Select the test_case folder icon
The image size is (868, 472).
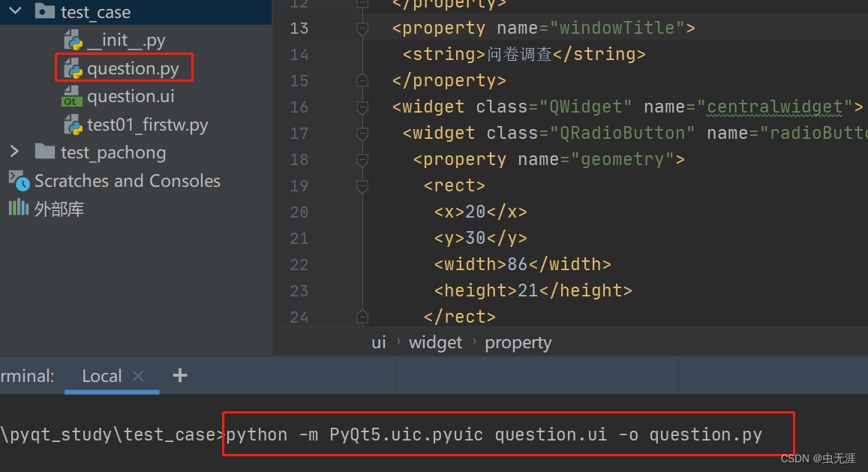click(x=45, y=11)
